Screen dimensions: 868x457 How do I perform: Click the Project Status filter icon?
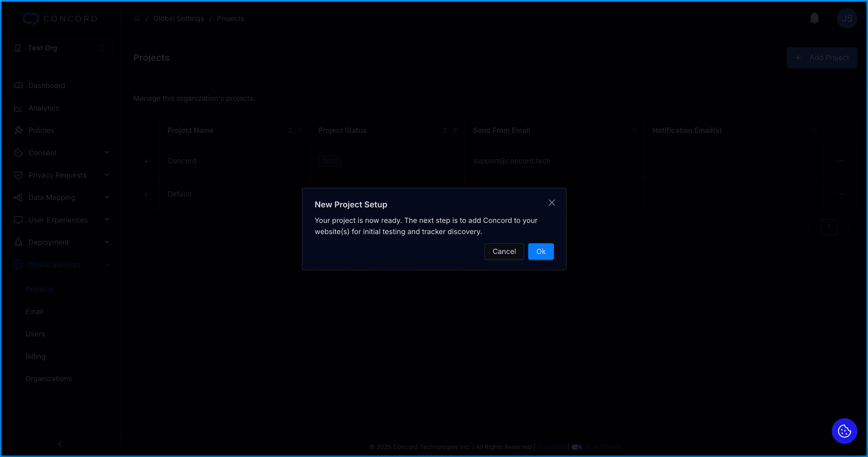(455, 130)
